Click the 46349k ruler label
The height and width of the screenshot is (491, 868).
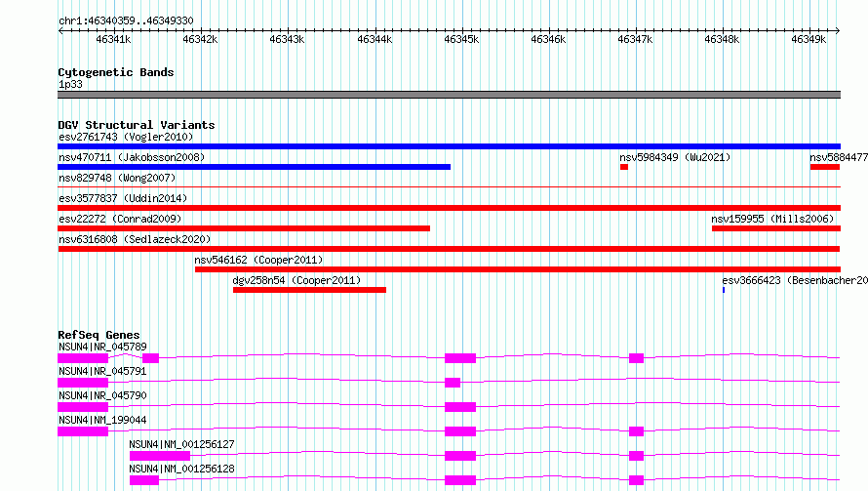(809, 39)
